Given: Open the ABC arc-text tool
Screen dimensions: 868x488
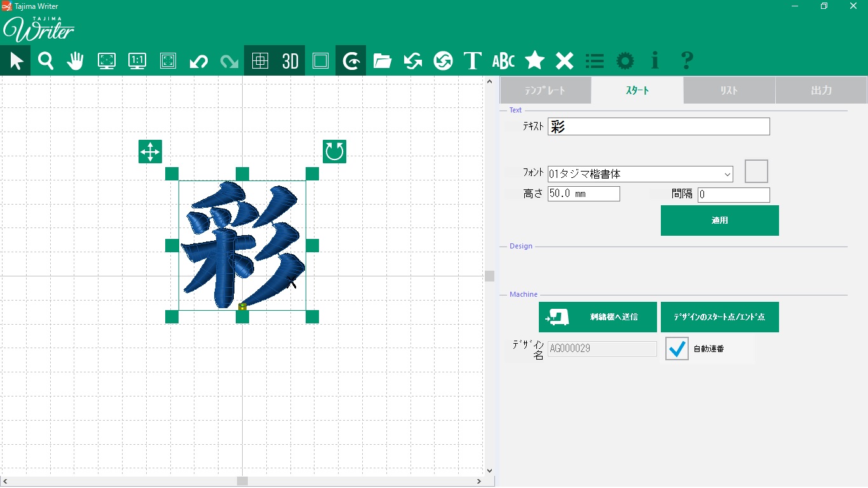Looking at the screenshot, I should 503,60.
